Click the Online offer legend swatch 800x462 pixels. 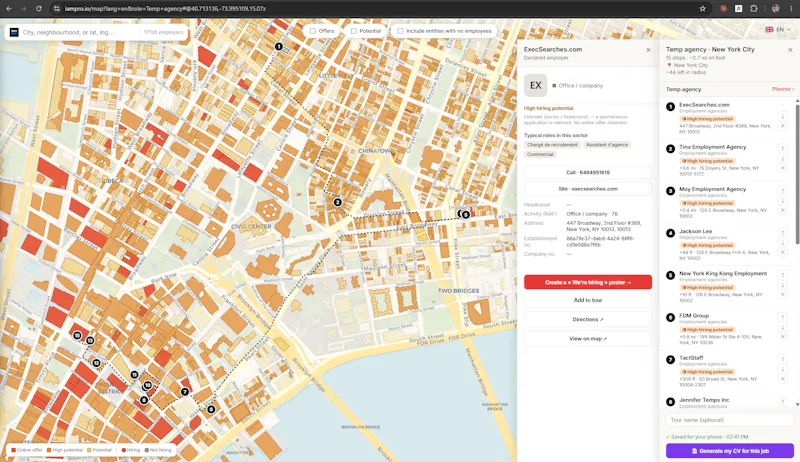(x=14, y=450)
